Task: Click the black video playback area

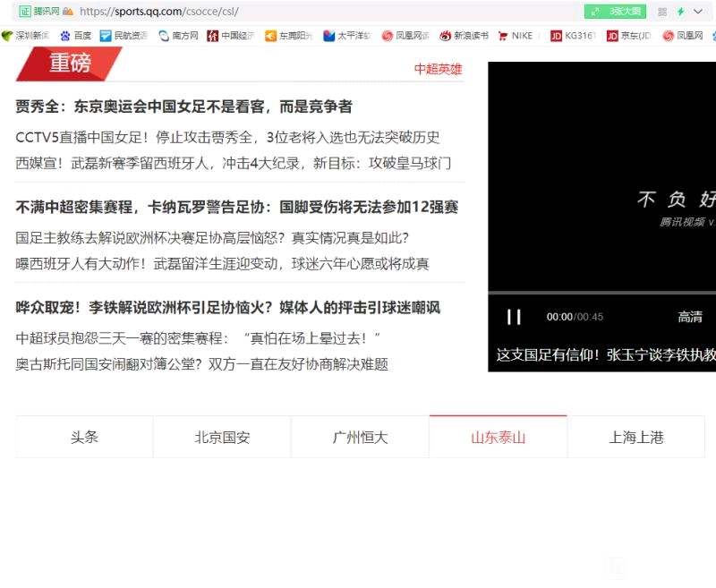Action: coord(601,175)
